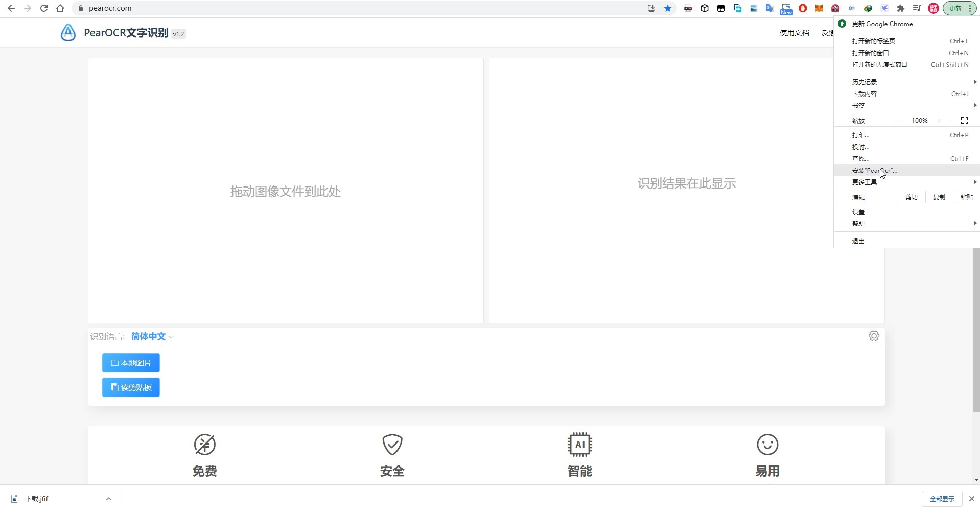The image size is (980, 513).
Task: Click the PearOCR pear logo
Action: (68, 32)
